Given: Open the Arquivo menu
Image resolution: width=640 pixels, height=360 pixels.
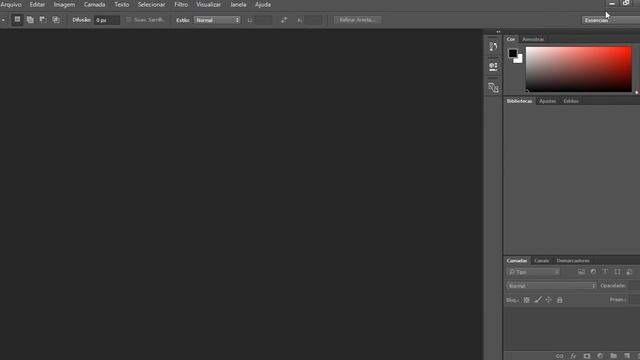Looking at the screenshot, I should (x=11, y=4).
